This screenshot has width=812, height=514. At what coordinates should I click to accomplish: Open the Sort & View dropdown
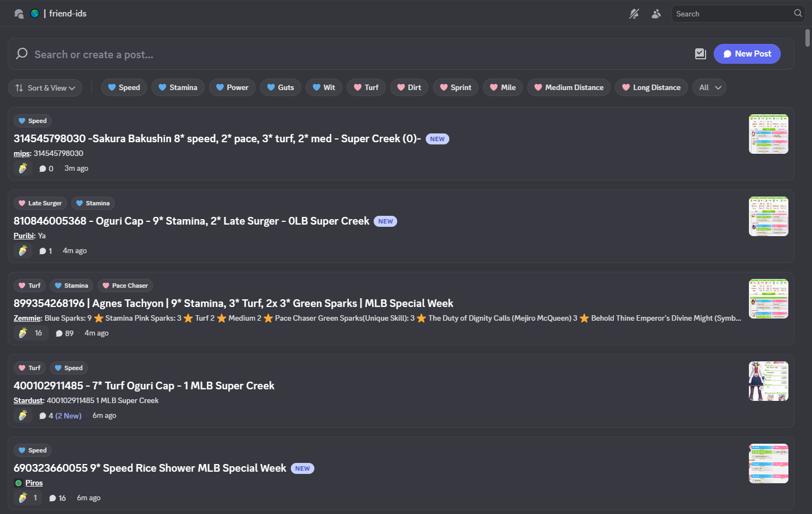(x=45, y=88)
